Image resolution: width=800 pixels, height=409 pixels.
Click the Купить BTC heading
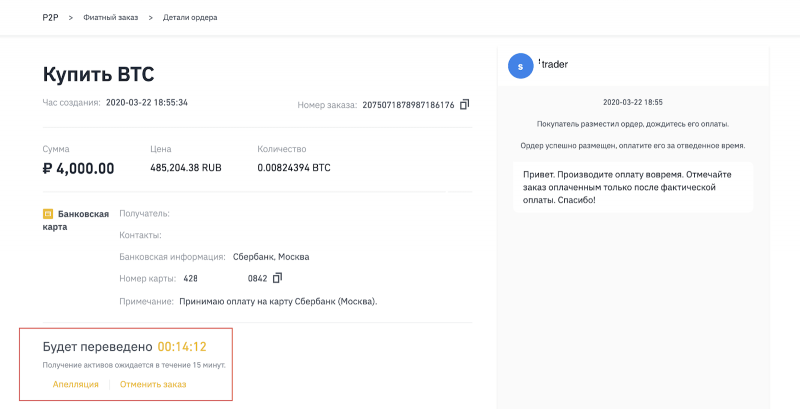(x=98, y=75)
